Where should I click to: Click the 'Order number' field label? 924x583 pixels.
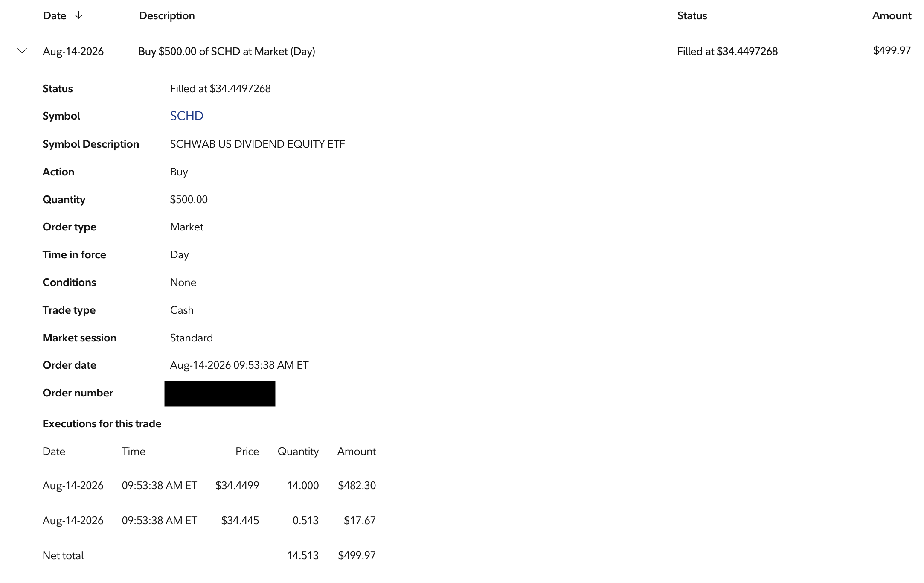[x=78, y=393]
